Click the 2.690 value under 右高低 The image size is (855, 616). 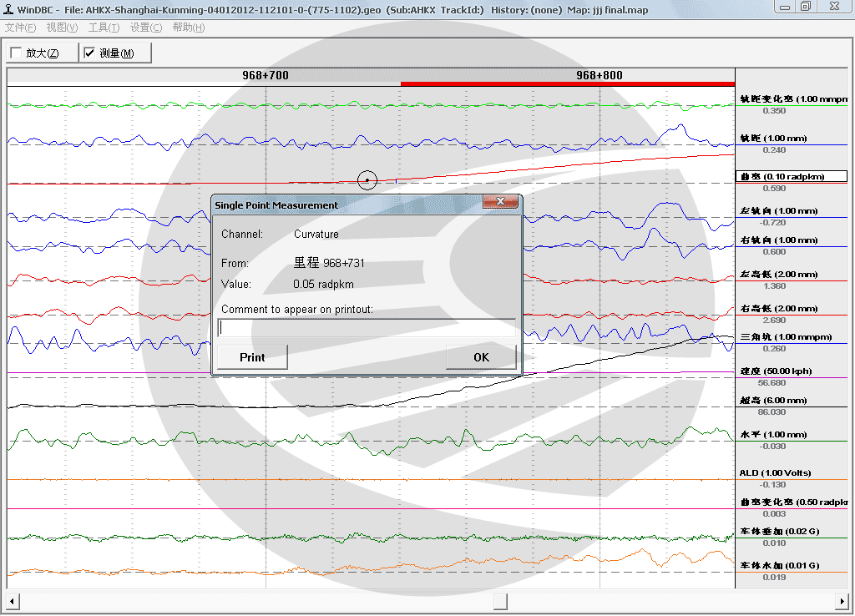pyautogui.click(x=774, y=321)
